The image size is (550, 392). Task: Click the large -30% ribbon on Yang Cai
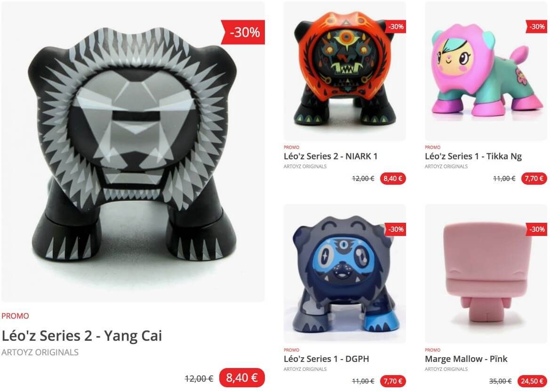tap(243, 32)
